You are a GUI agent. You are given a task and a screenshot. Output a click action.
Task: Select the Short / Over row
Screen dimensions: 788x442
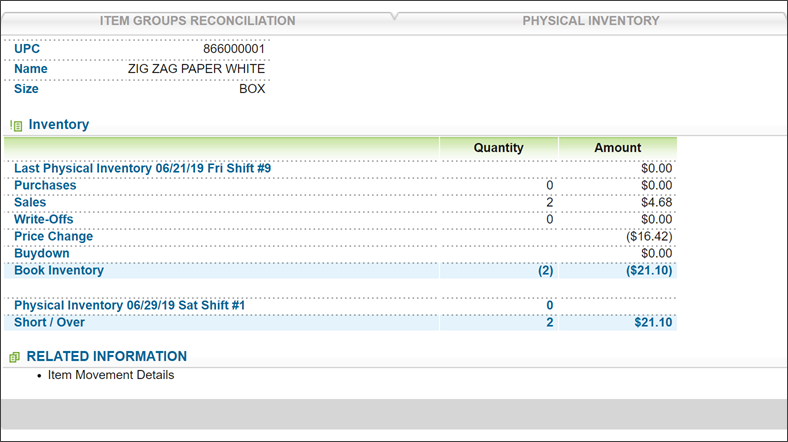coord(340,322)
